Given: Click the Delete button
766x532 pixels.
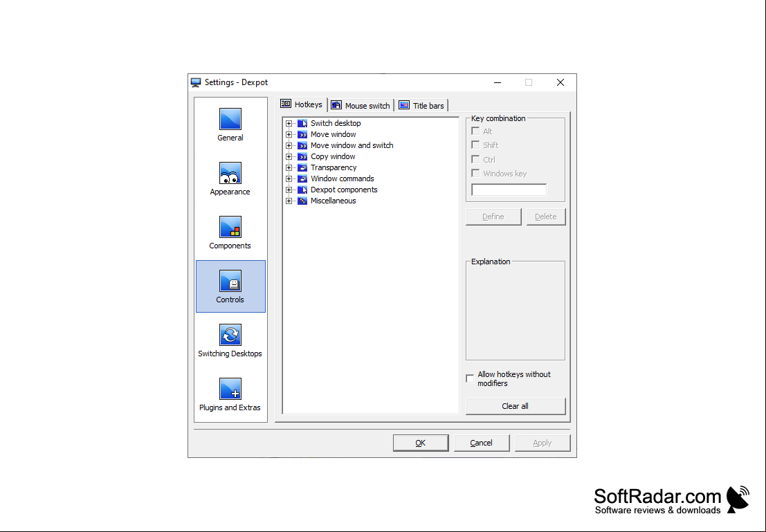Looking at the screenshot, I should [546, 217].
